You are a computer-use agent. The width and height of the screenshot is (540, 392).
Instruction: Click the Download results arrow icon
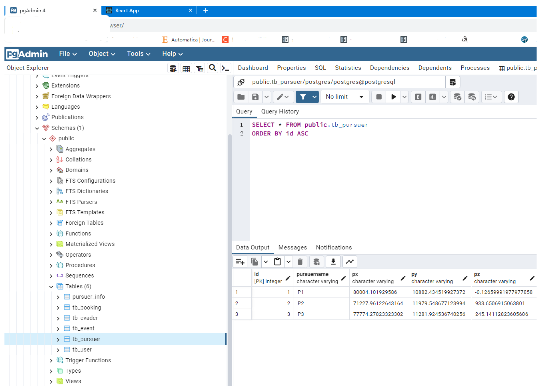point(333,262)
